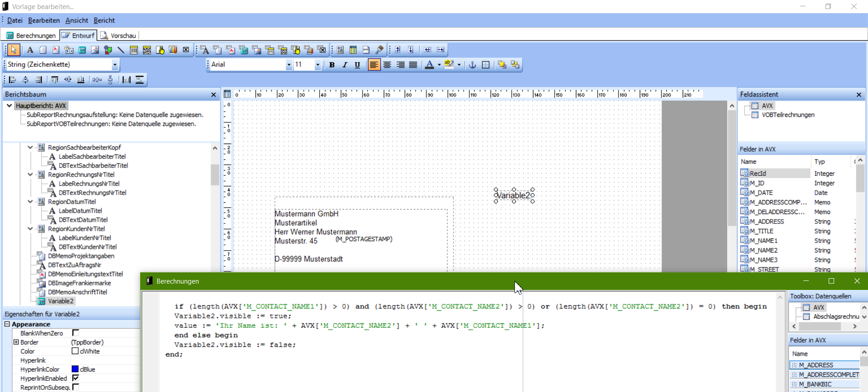Toggle bold formatting
868x392 pixels.
coord(332,65)
